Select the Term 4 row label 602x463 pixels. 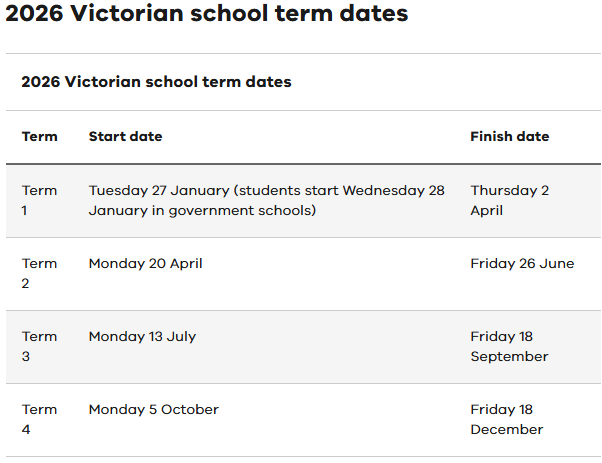coord(40,419)
